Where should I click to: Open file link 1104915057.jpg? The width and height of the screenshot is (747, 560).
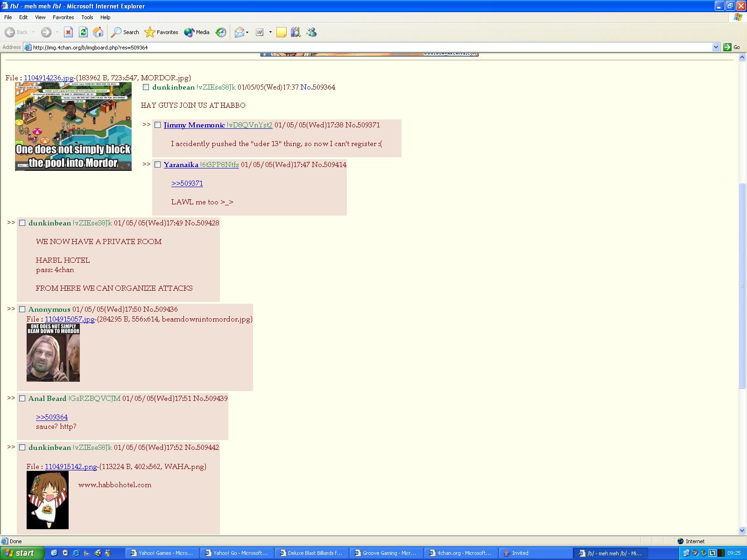pos(70,319)
